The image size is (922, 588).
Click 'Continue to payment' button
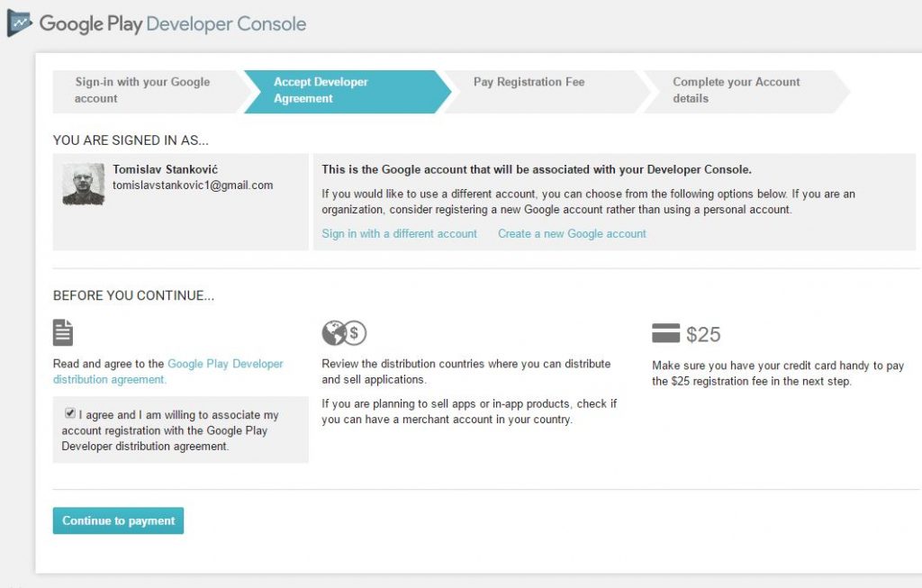tap(118, 520)
